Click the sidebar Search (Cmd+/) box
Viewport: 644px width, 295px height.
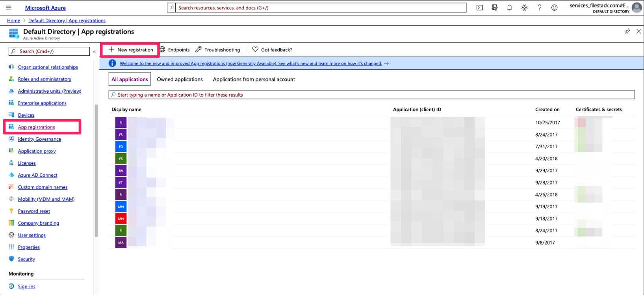coord(49,51)
